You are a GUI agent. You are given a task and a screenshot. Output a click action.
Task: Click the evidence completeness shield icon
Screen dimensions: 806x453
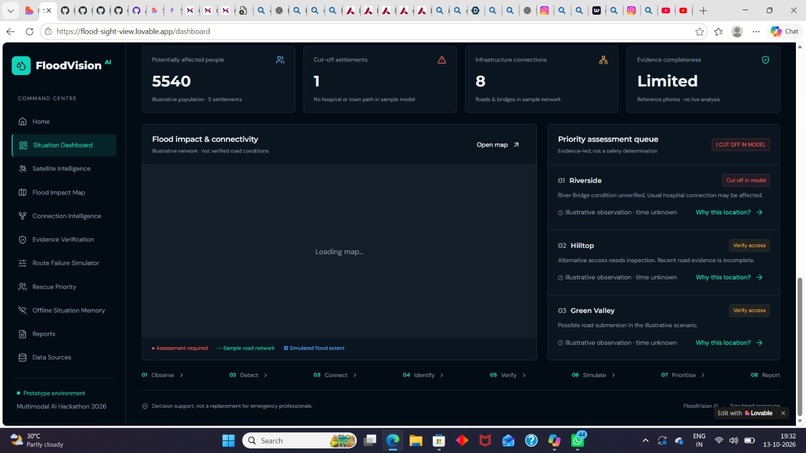[x=765, y=60]
